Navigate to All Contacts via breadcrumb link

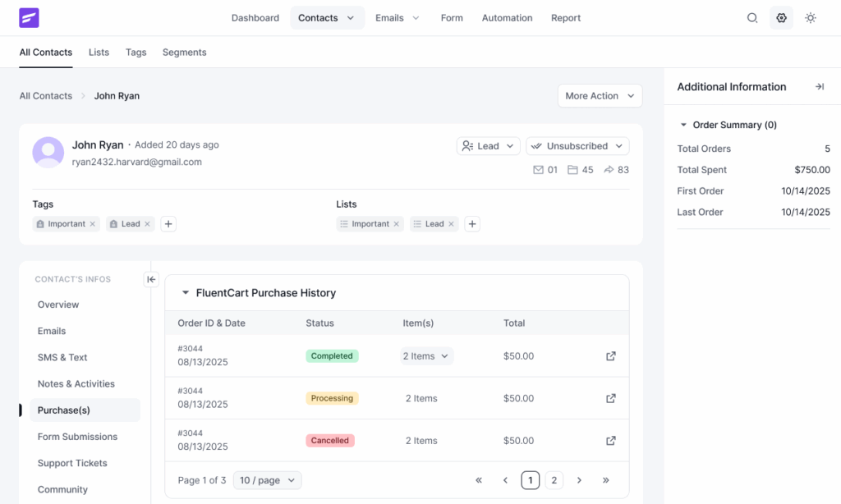click(45, 95)
